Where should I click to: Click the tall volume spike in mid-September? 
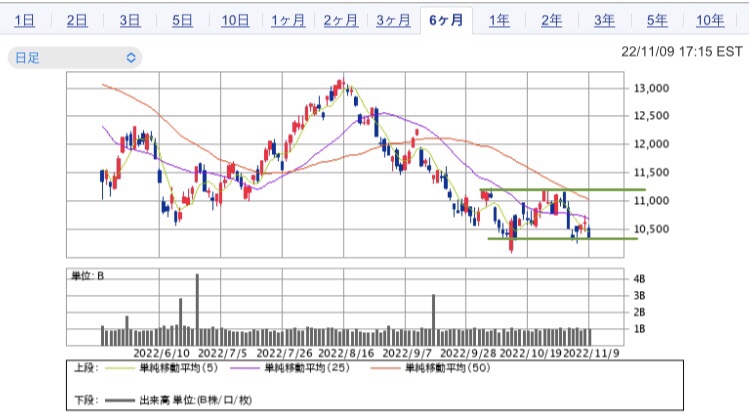(x=434, y=319)
